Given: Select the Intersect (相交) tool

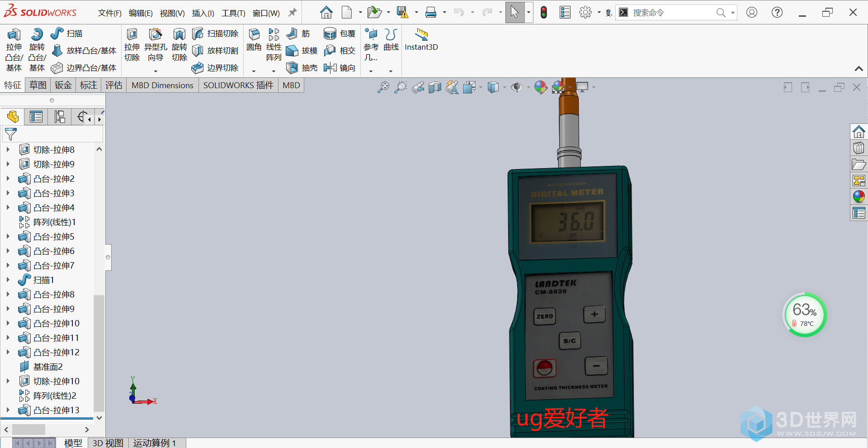Looking at the screenshot, I should click(x=340, y=51).
